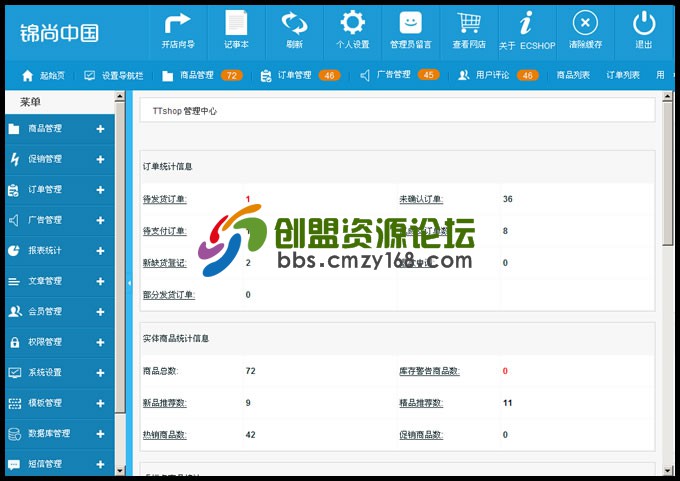Click the 起始页 home icon
680x481 pixels.
click(27, 75)
